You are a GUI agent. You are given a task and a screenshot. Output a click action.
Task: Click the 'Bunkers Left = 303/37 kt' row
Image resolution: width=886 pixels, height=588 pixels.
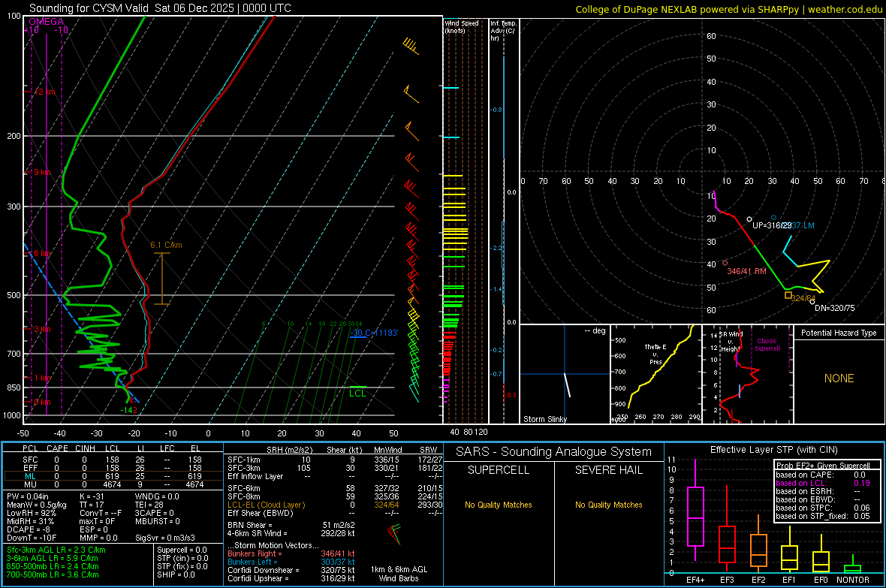pos(291,562)
